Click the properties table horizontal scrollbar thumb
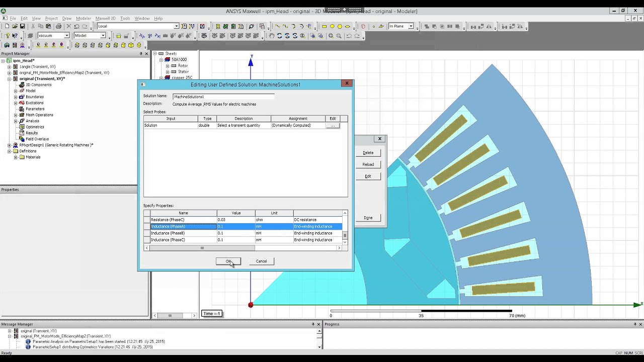Viewport: 644px width, 362px height. [202, 248]
